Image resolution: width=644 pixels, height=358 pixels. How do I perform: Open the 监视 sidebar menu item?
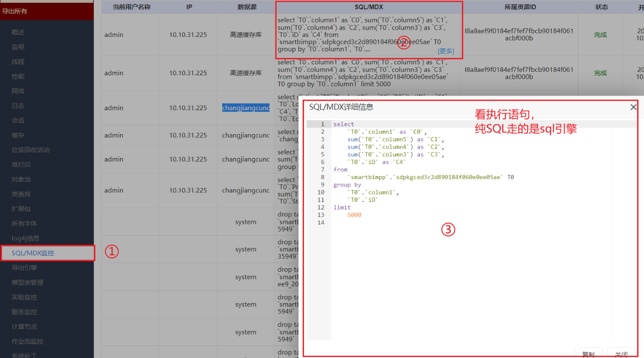coord(18,47)
